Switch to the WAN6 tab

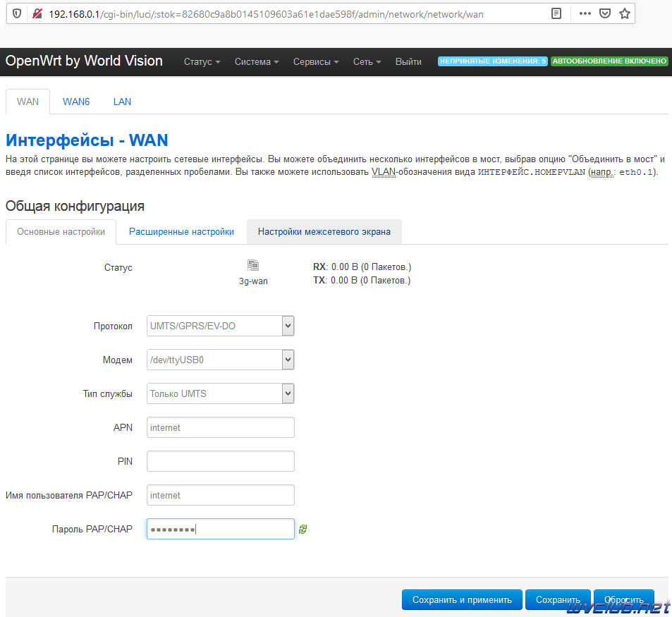click(76, 102)
